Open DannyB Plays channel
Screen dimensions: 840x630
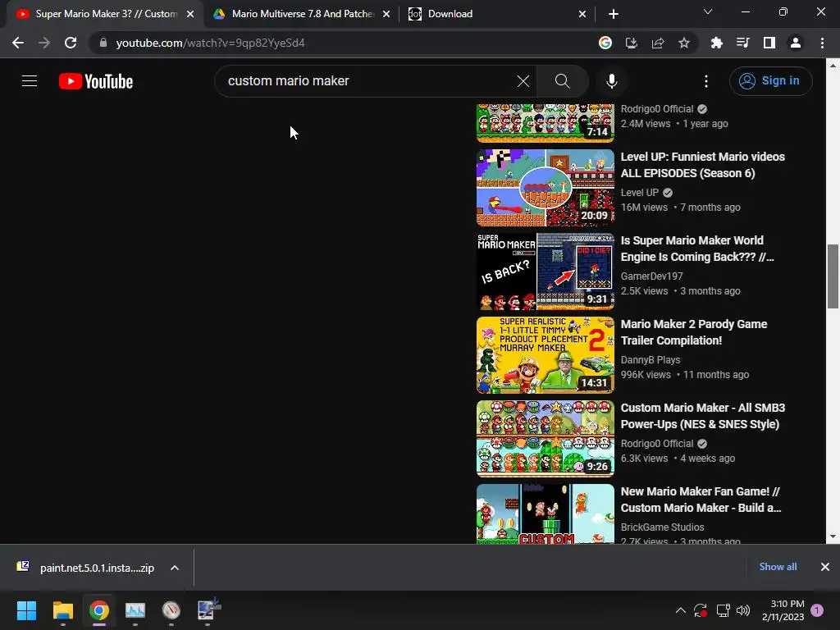[651, 359]
